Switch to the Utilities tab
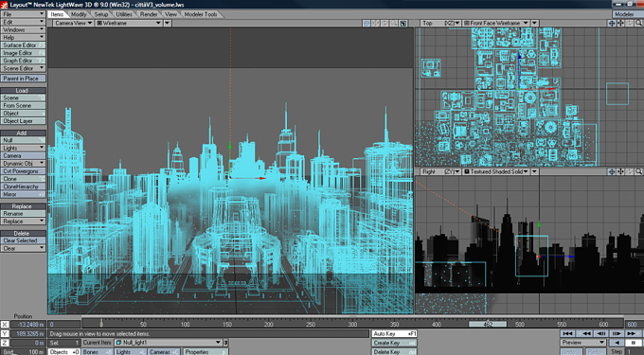This screenshot has width=644, height=355. coord(124,14)
